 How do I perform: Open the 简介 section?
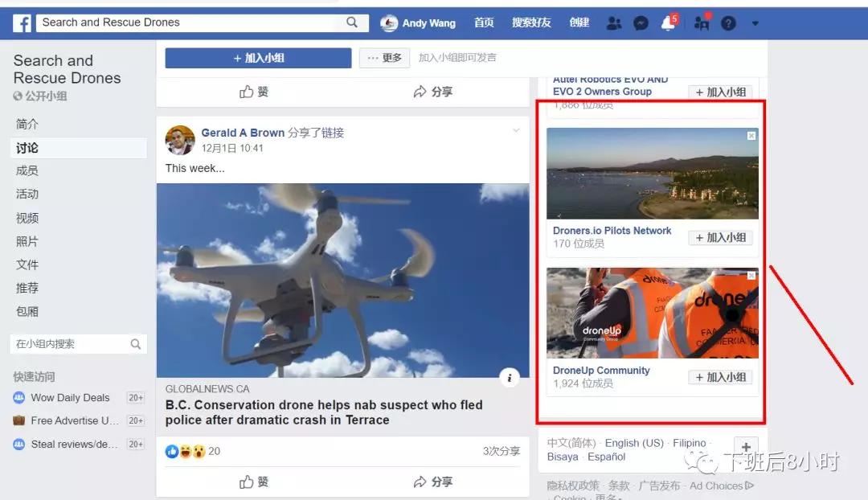[27, 124]
